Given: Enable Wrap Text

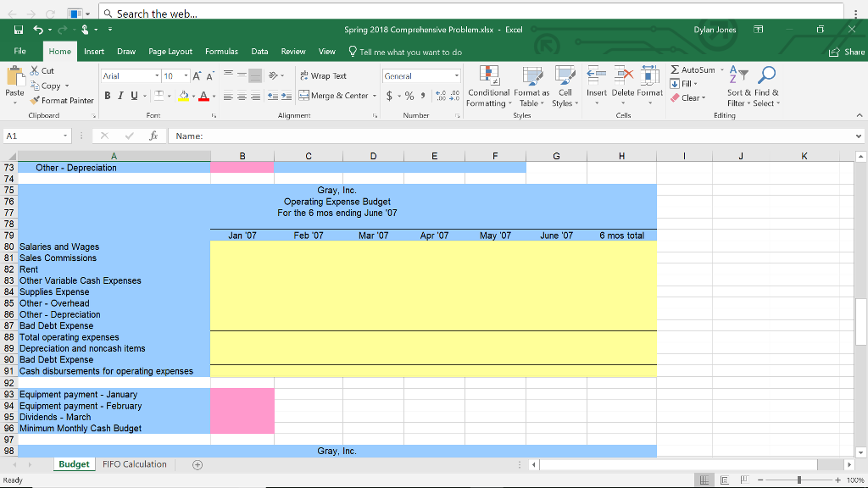Looking at the screenshot, I should point(324,75).
